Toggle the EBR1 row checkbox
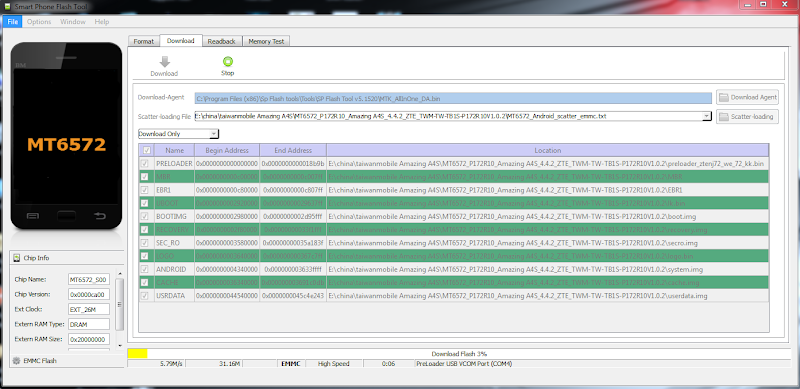The image size is (800, 389). click(x=145, y=190)
